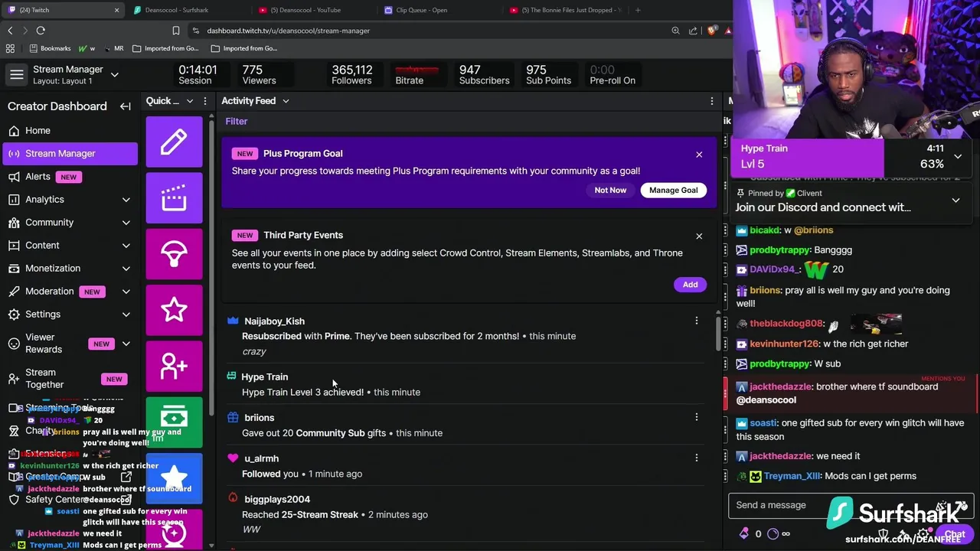Bookmark this page icon in address bar
Screen dimensions: 980x551
point(175,31)
